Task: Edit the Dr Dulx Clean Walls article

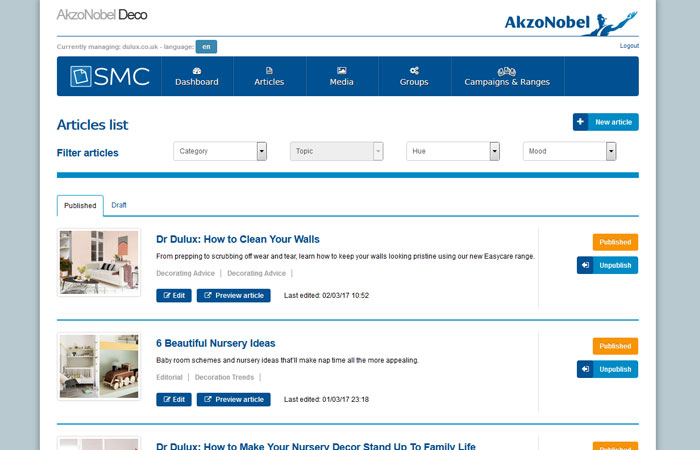Action: tap(174, 295)
